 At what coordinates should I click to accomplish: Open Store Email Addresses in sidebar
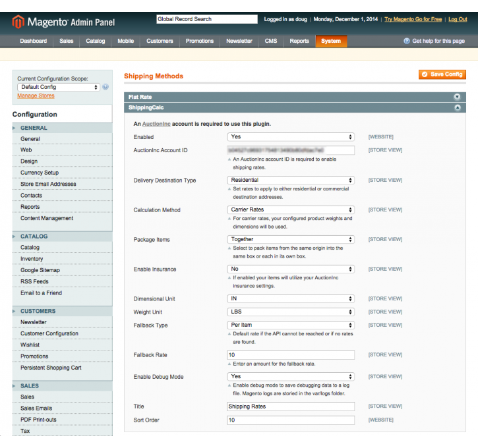62,184
